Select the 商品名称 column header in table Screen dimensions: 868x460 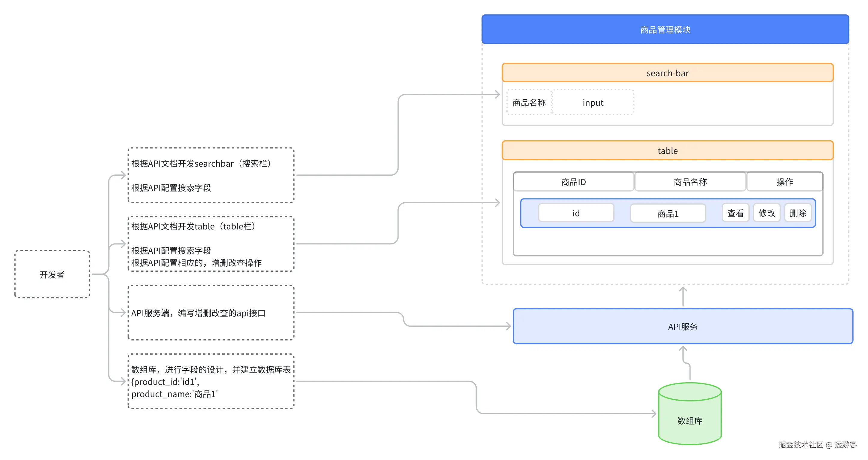690,182
